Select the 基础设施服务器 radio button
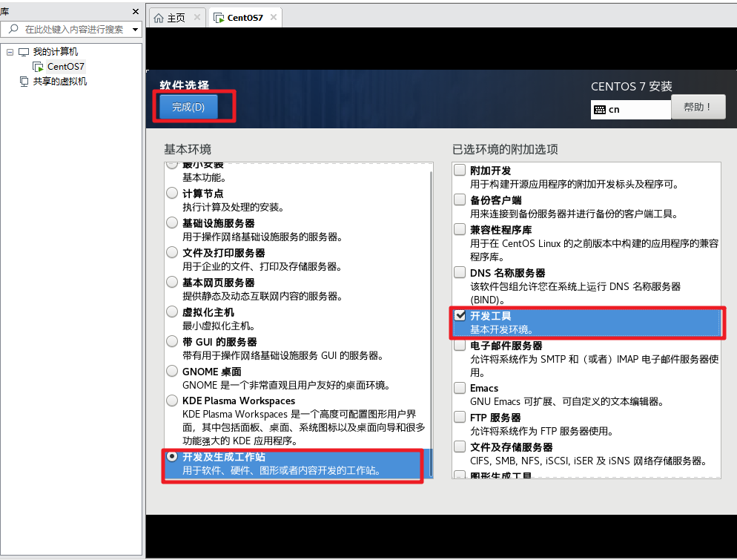This screenshot has width=737, height=560. tap(172, 223)
